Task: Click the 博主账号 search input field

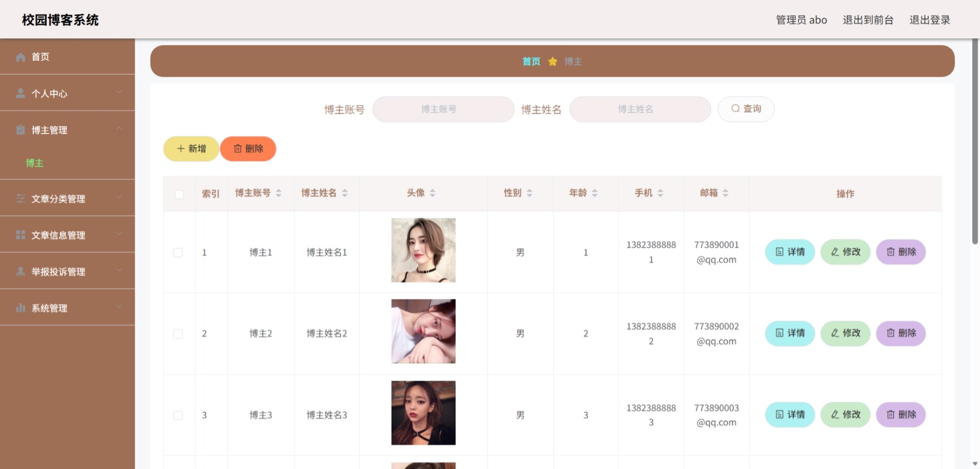Action: pos(444,109)
